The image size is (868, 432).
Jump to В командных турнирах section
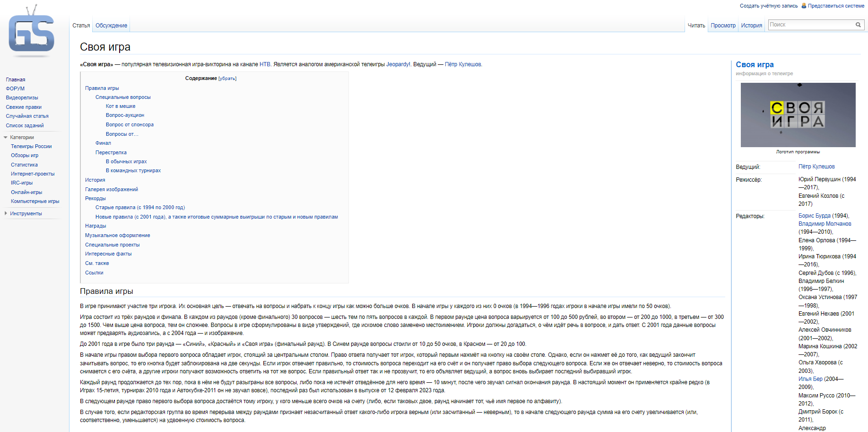click(x=133, y=170)
